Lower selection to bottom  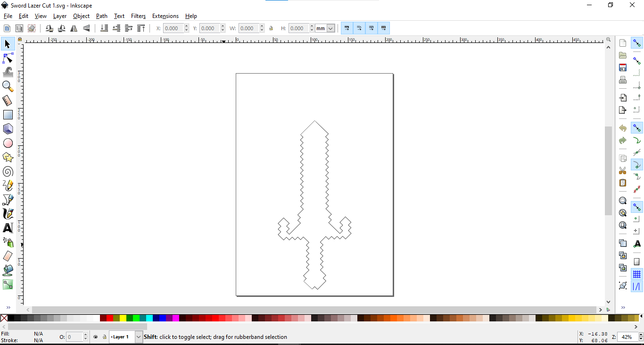tap(104, 28)
